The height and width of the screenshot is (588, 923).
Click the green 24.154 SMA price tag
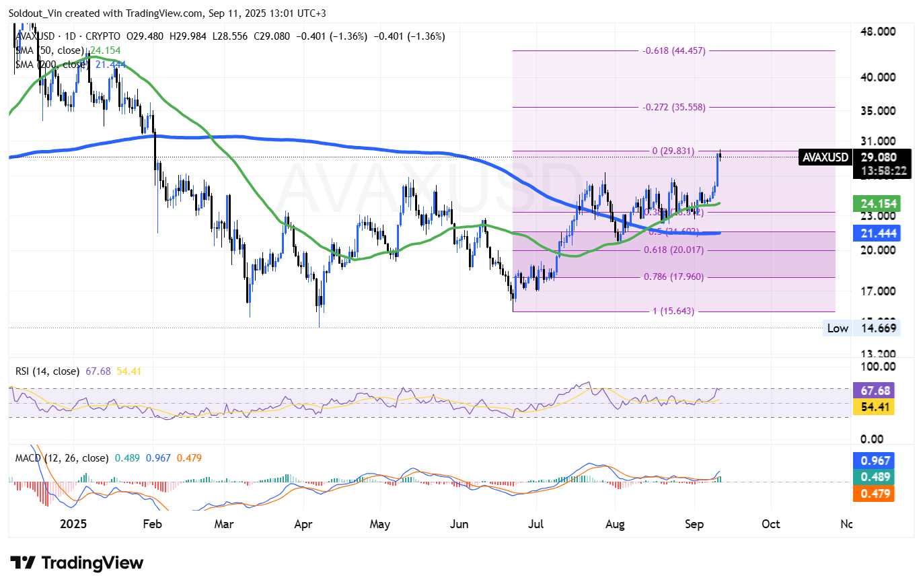(x=873, y=204)
